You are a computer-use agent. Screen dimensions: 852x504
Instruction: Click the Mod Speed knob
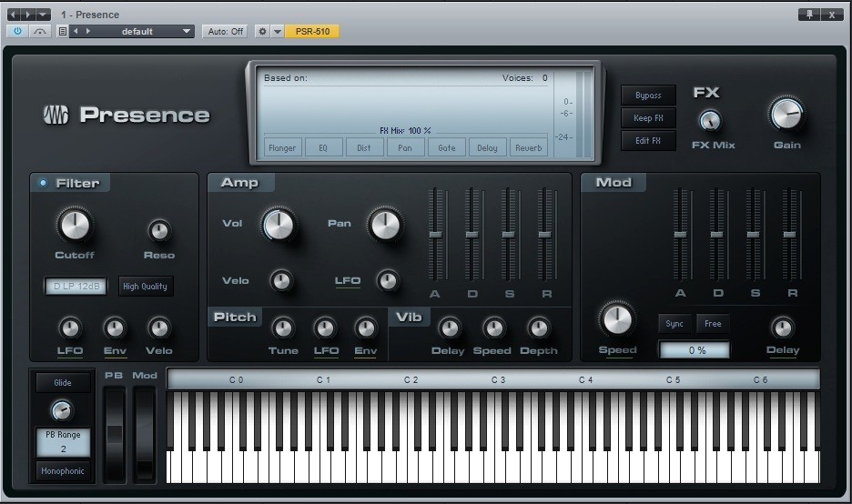[x=617, y=318]
